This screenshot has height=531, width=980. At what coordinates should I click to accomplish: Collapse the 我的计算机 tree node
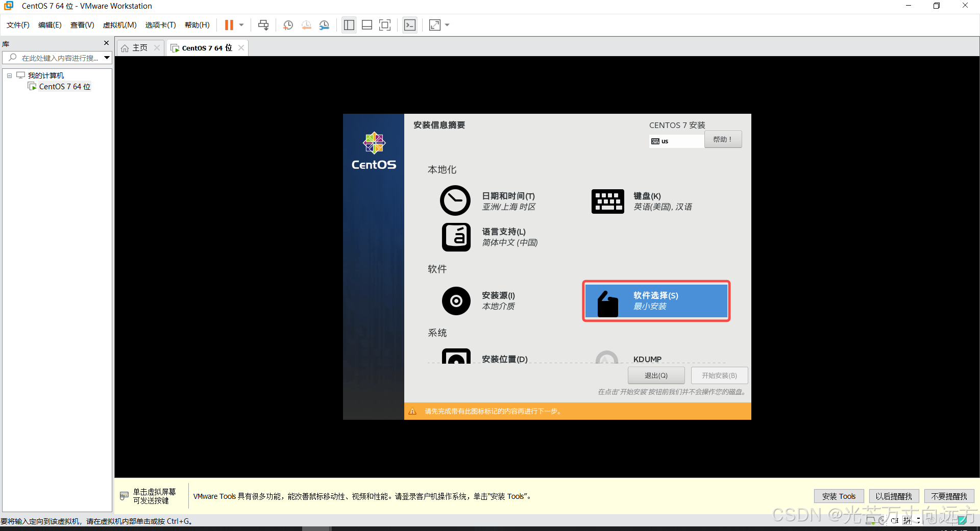(x=9, y=75)
